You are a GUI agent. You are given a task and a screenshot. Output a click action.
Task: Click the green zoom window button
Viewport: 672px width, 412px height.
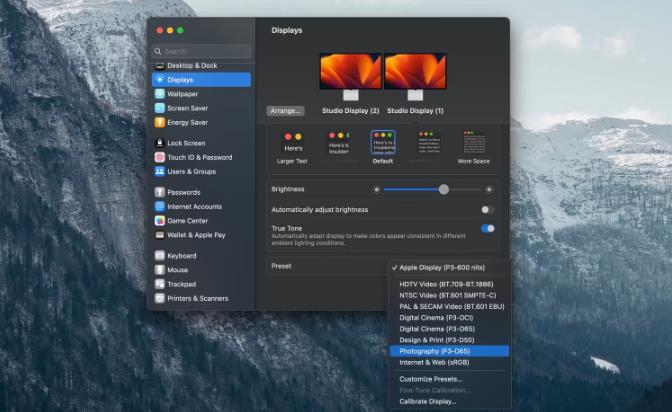point(180,30)
